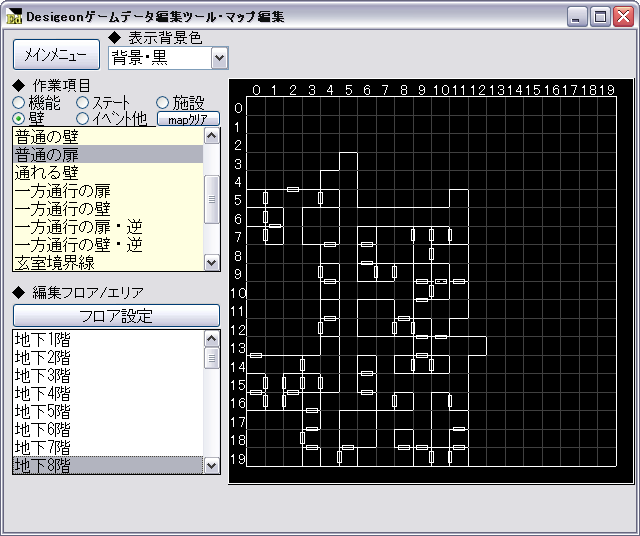Click the scroll-down arrow of floor list

pyautogui.click(x=211, y=465)
